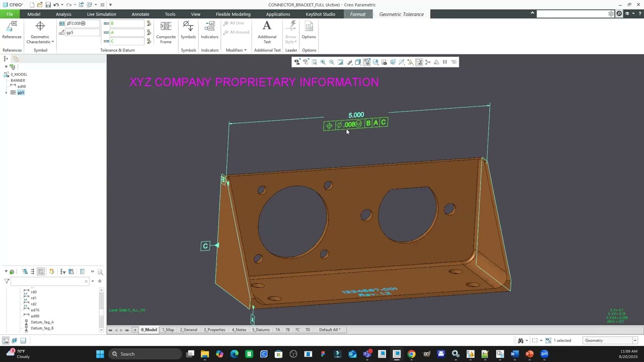This screenshot has height=362, width=644.
Task: Open the Default All state tab
Action: [330, 330]
